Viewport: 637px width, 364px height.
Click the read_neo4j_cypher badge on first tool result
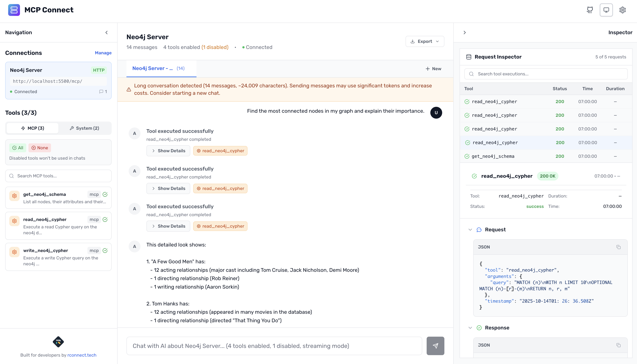tap(220, 151)
